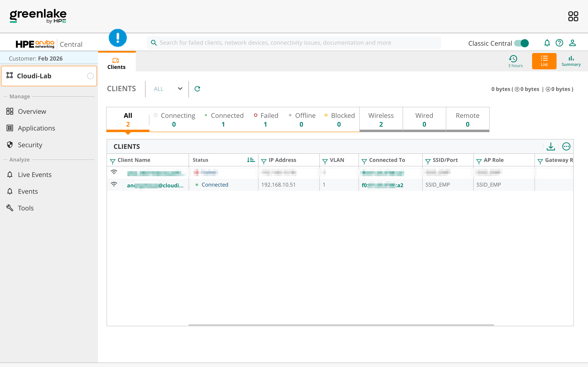Click the notifications bell icon
The image size is (588, 367).
tap(547, 43)
